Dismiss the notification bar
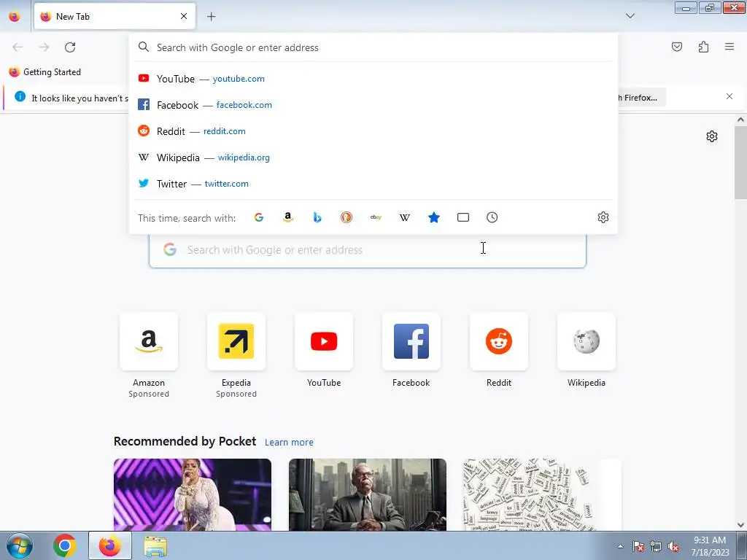747x560 pixels. pos(729,97)
